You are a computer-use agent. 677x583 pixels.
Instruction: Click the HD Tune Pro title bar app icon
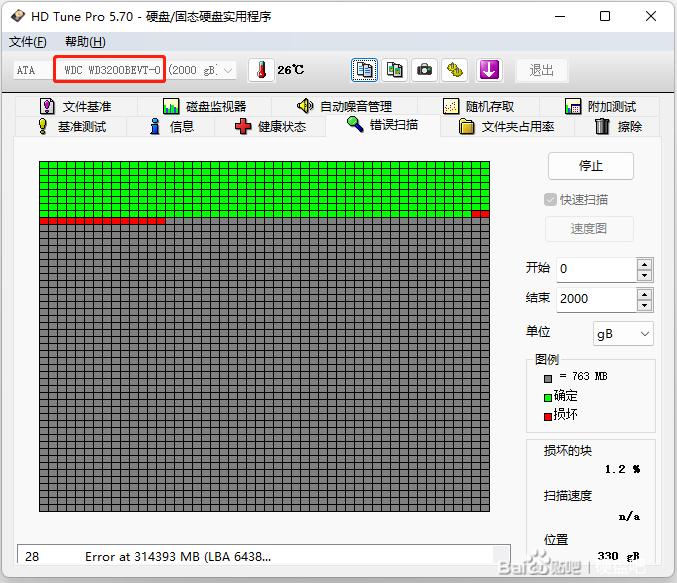click(18, 16)
